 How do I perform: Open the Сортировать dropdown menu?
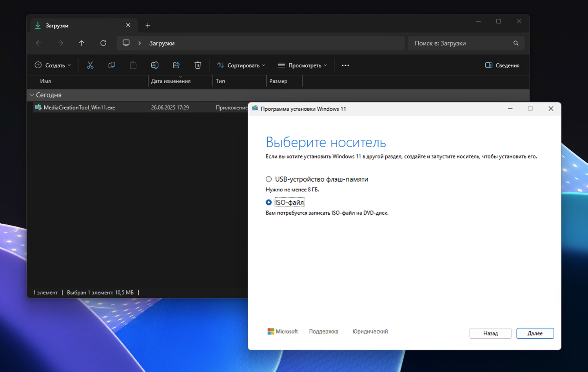241,65
